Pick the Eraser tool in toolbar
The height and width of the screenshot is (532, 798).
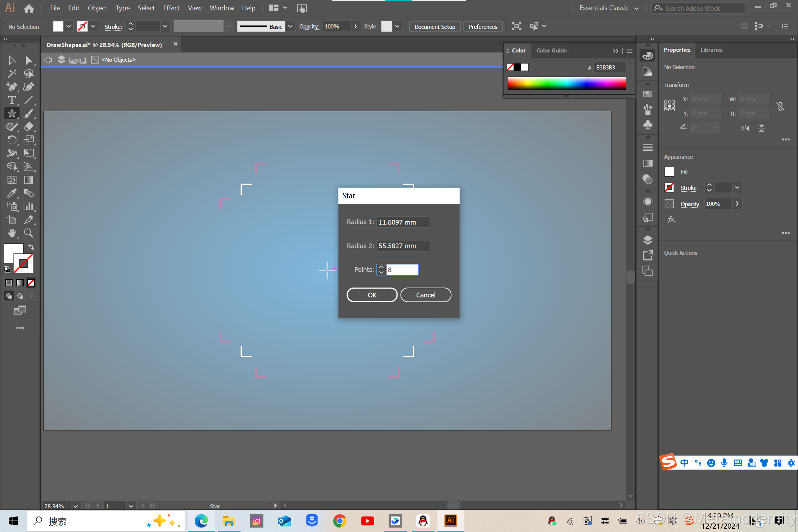[x=29, y=127]
